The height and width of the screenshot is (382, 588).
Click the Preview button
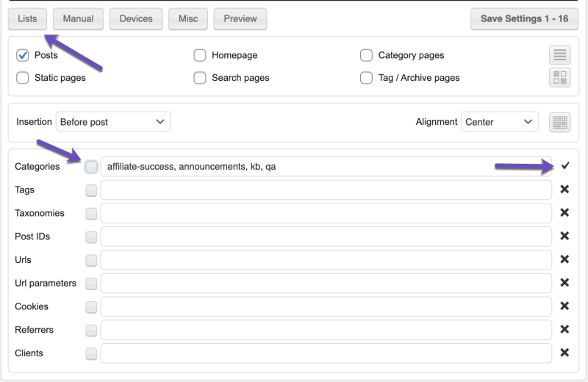(x=240, y=19)
